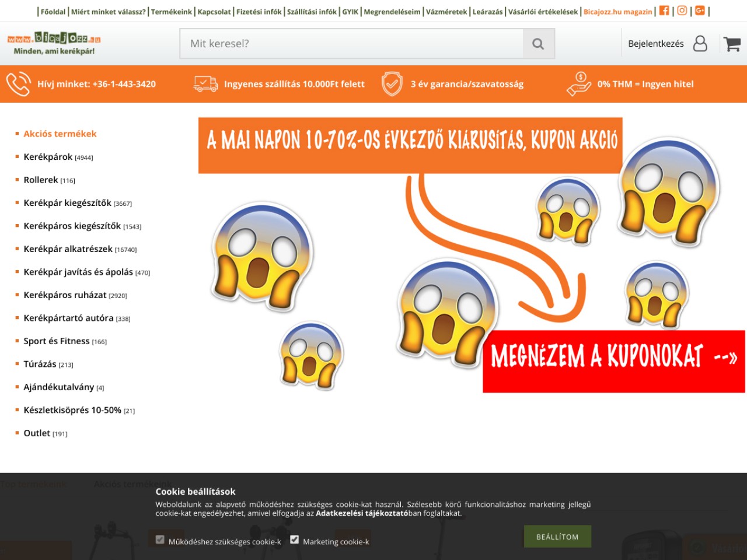Open the Instagram icon link

pyautogui.click(x=682, y=10)
